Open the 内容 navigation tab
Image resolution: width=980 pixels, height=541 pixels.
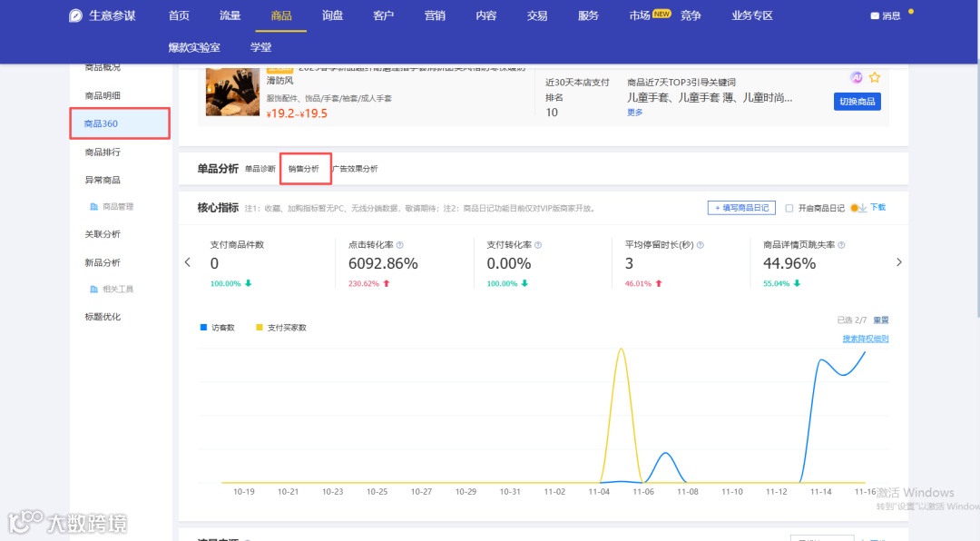point(485,15)
